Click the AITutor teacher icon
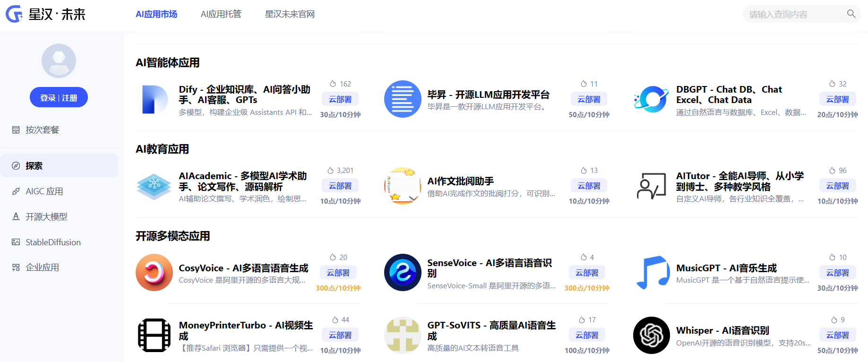 tap(651, 186)
